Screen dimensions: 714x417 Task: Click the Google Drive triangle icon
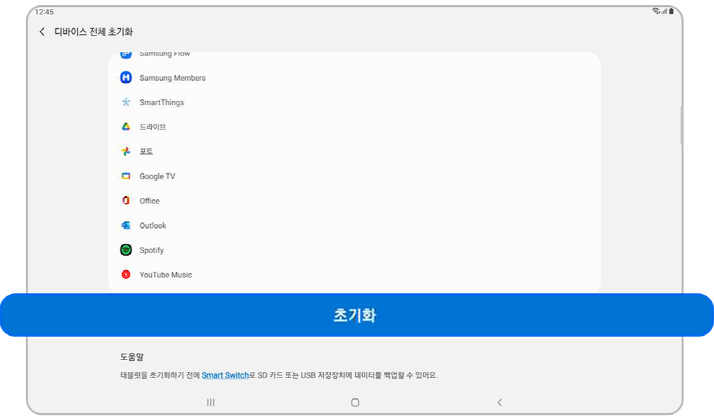click(x=126, y=127)
